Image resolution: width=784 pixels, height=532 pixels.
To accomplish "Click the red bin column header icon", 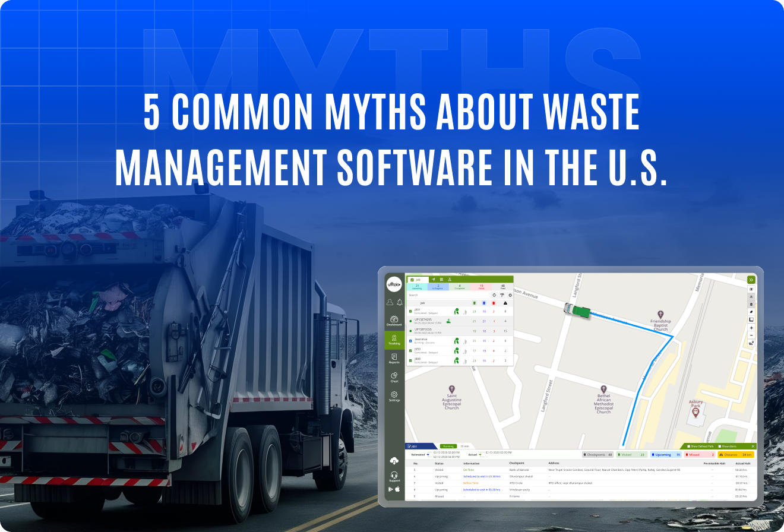I will click(x=494, y=303).
